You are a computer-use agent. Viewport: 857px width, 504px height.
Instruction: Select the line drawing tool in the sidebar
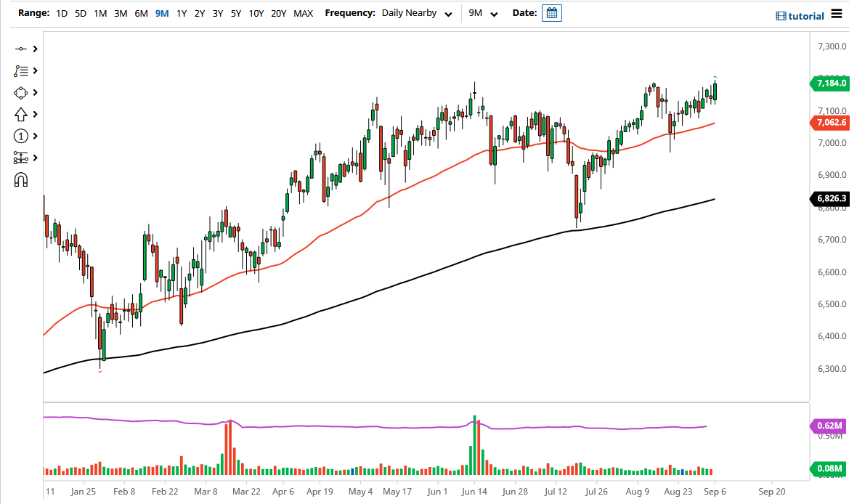pyautogui.click(x=21, y=49)
